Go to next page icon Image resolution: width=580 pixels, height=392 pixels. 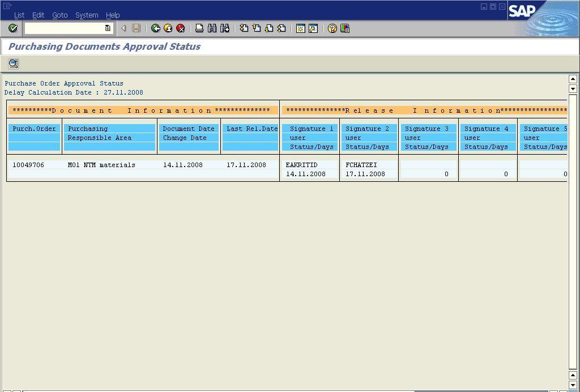[x=269, y=28]
